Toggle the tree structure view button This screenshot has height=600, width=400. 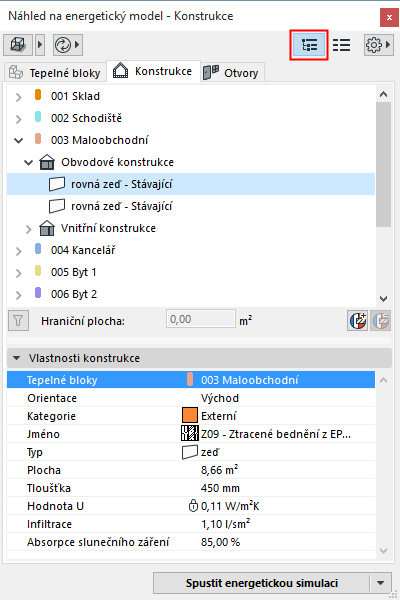[x=309, y=45]
